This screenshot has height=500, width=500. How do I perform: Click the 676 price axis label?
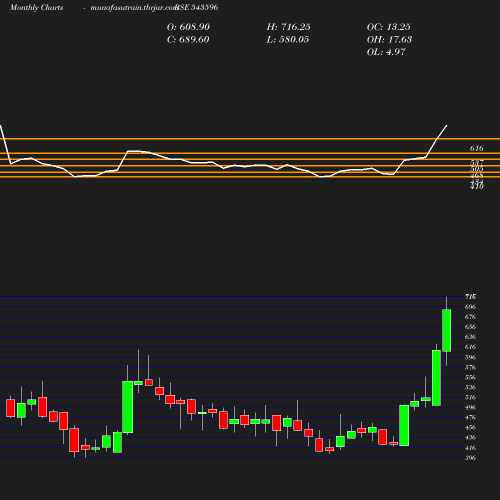(x=470, y=317)
